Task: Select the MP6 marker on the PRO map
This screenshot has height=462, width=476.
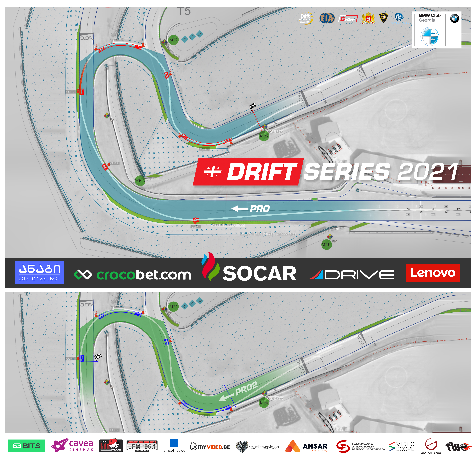Action: pos(264,136)
